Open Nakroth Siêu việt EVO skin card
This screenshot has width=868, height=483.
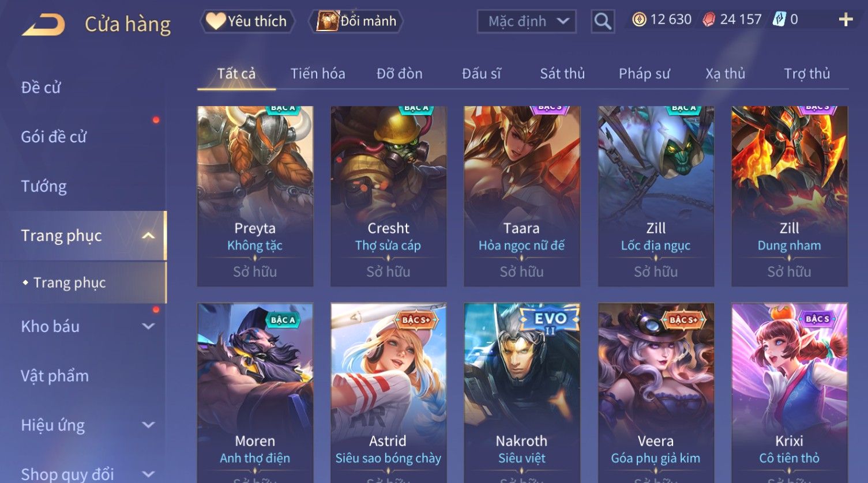pos(521,393)
